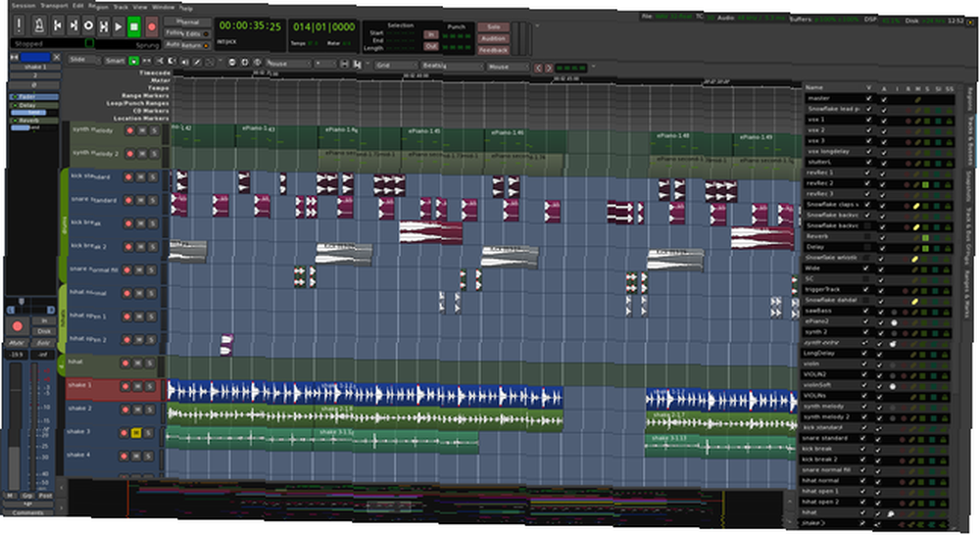This screenshot has height=535, width=980.
Task: Toggle mute icon for revRec 2 row
Action: (x=917, y=184)
